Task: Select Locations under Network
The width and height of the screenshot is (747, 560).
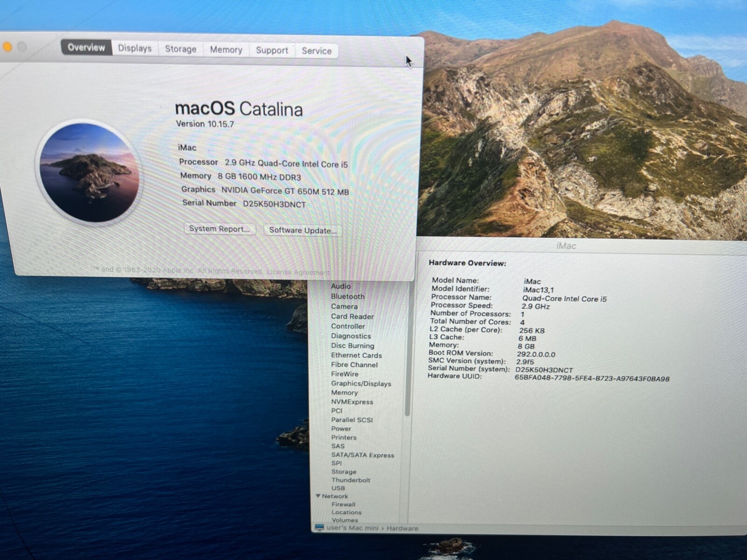Action: [346, 512]
